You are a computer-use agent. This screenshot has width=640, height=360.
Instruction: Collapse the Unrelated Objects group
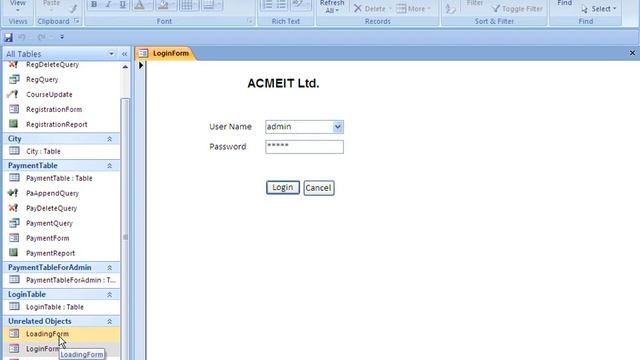(x=109, y=321)
